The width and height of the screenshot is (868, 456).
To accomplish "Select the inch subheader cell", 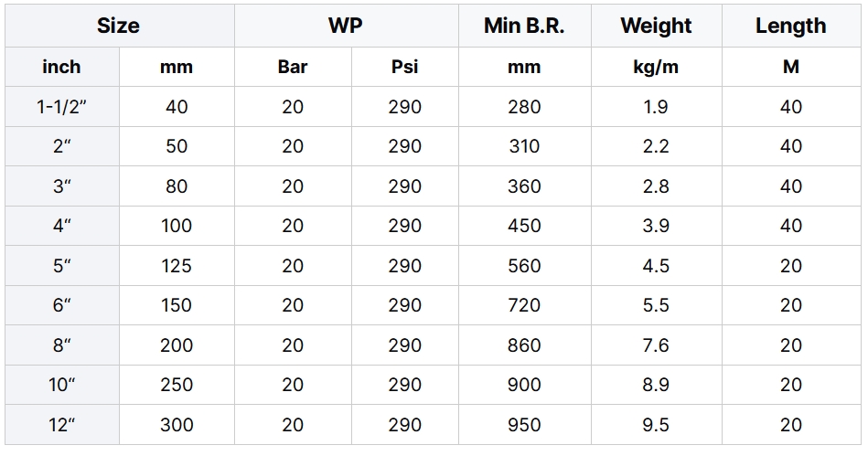I will pyautogui.click(x=62, y=67).
